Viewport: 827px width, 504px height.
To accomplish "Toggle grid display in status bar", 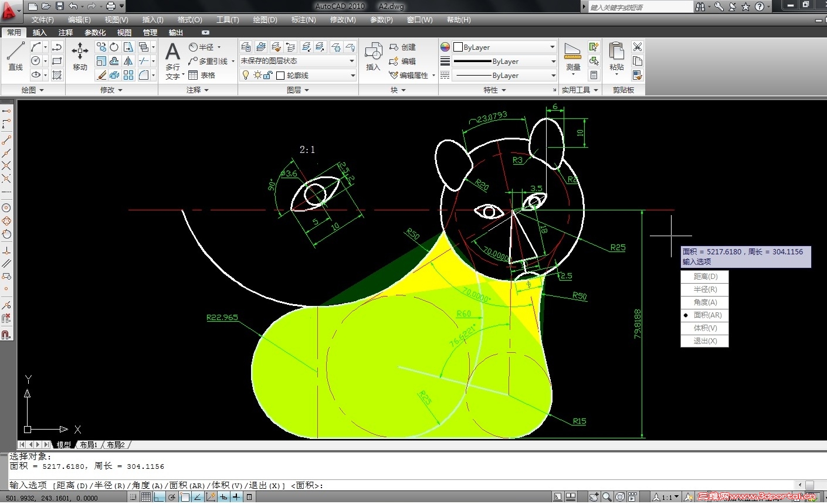I will [x=145, y=498].
